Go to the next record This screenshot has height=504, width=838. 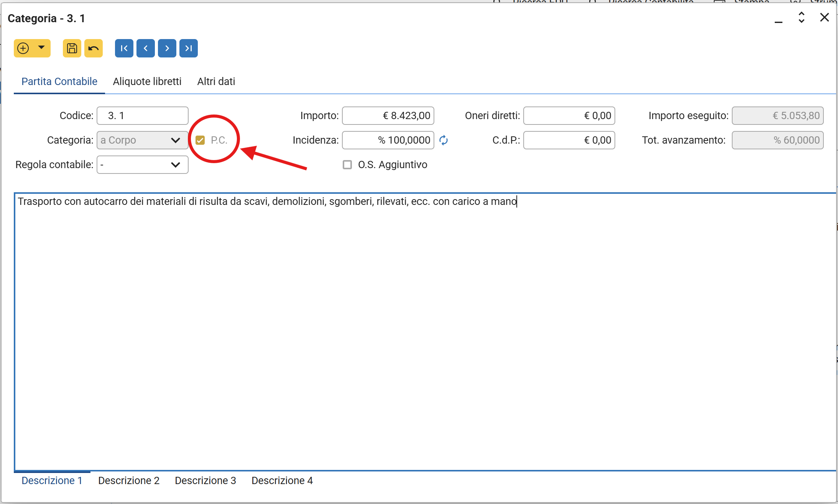coord(167,48)
